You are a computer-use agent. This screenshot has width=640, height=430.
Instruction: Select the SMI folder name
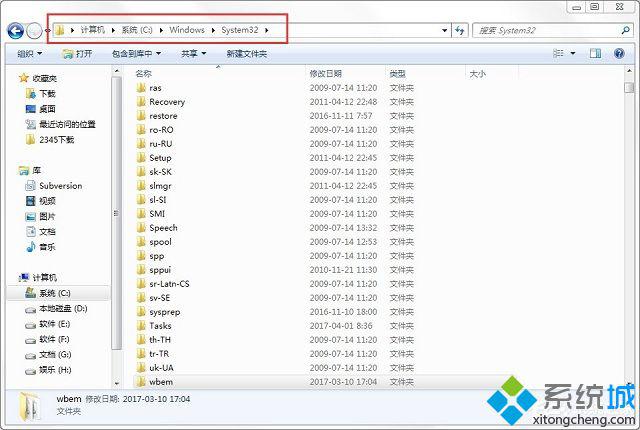coord(157,214)
